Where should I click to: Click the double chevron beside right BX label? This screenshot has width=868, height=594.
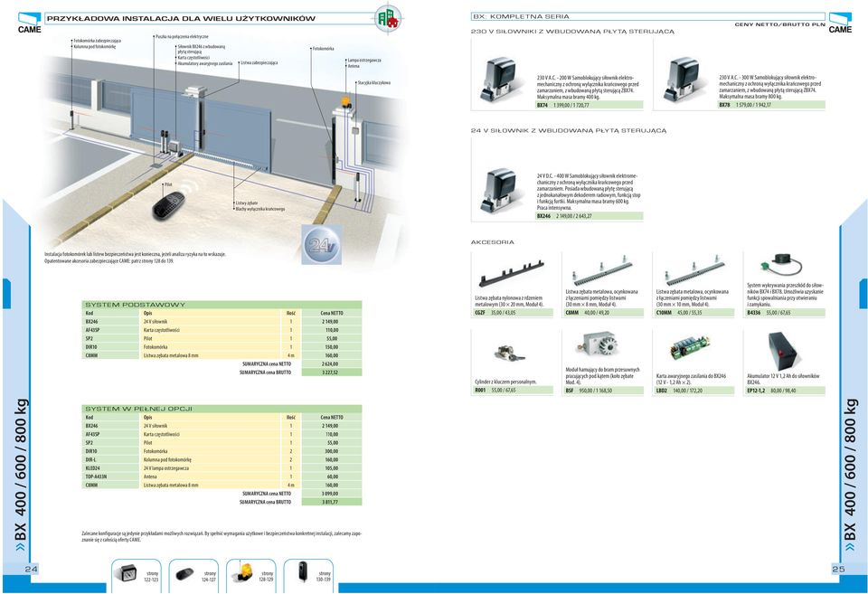(x=850, y=546)
